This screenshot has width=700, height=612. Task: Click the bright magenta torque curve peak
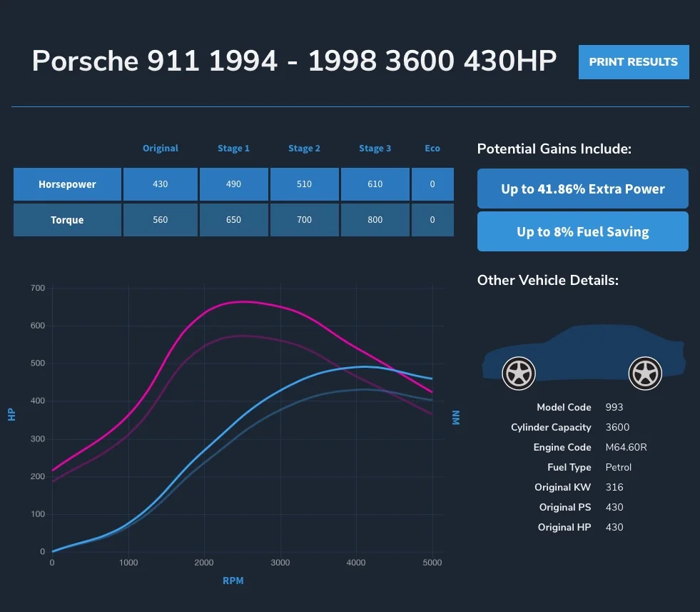(243, 302)
